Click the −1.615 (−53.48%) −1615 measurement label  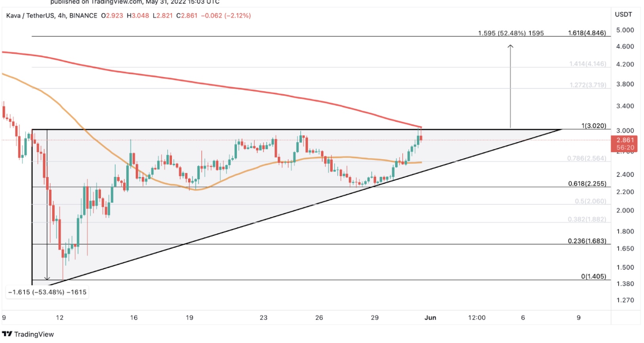[48, 292]
